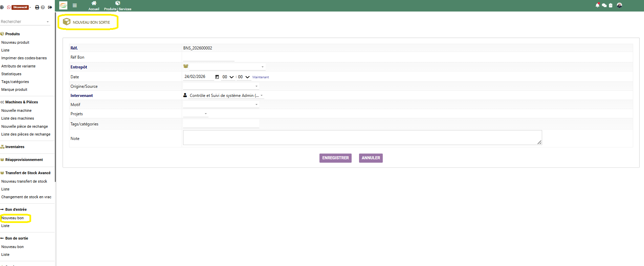Click the notifications bell icon
The width and height of the screenshot is (644, 266).
pyautogui.click(x=597, y=5)
